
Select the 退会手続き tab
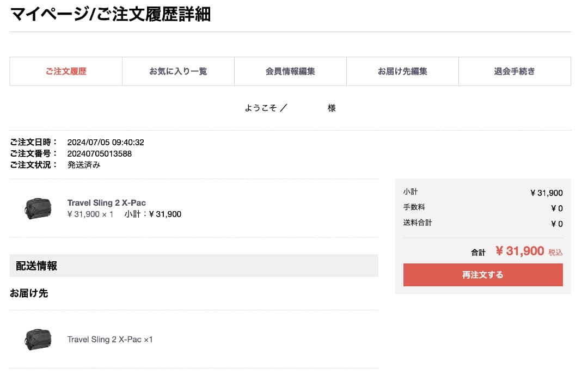click(514, 71)
